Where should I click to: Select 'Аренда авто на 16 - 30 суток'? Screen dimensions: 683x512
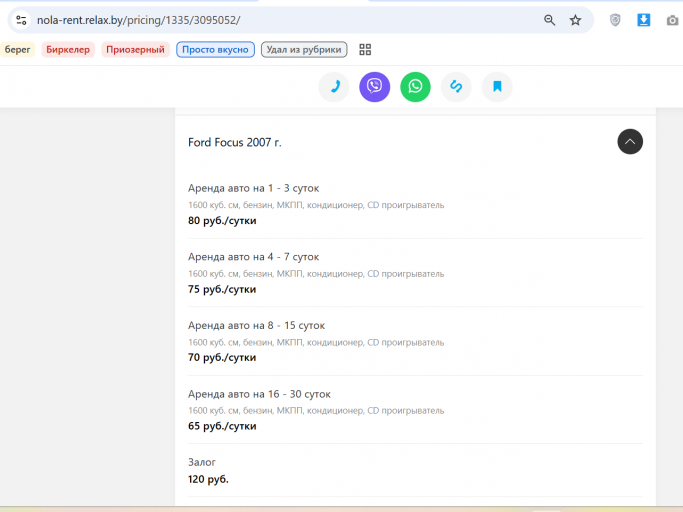click(x=259, y=394)
